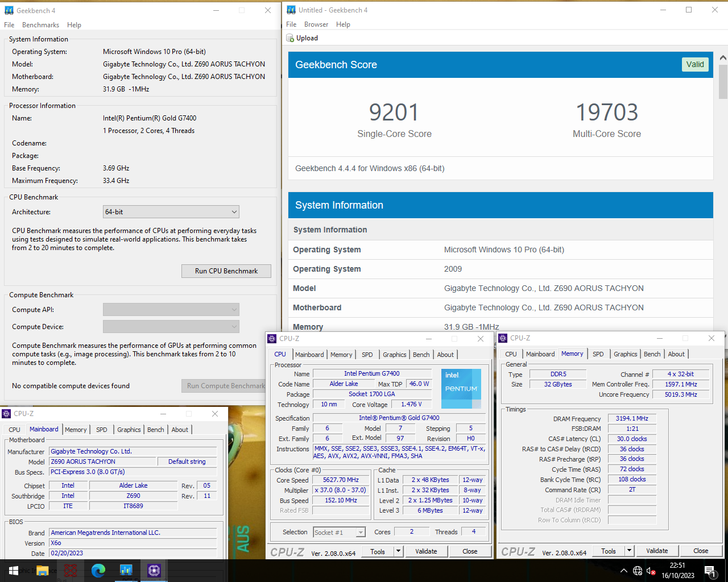Screen dimensions: 728x582
Task: Select the Core Speed value 5627.70 MHz
Action: pos(341,480)
